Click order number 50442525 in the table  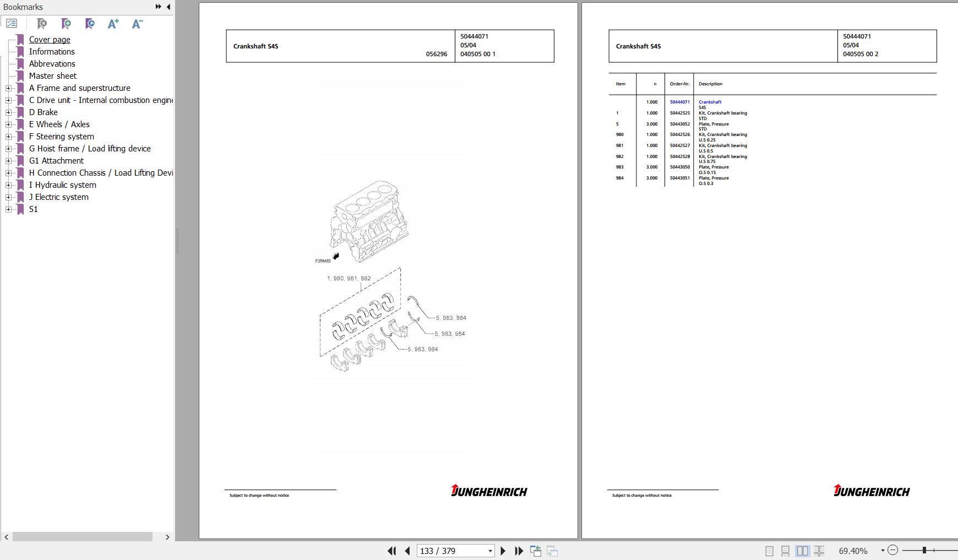pyautogui.click(x=679, y=113)
